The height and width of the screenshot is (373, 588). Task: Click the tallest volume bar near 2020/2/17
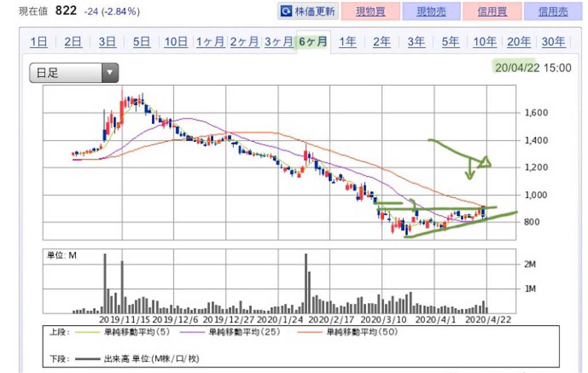coord(306,283)
